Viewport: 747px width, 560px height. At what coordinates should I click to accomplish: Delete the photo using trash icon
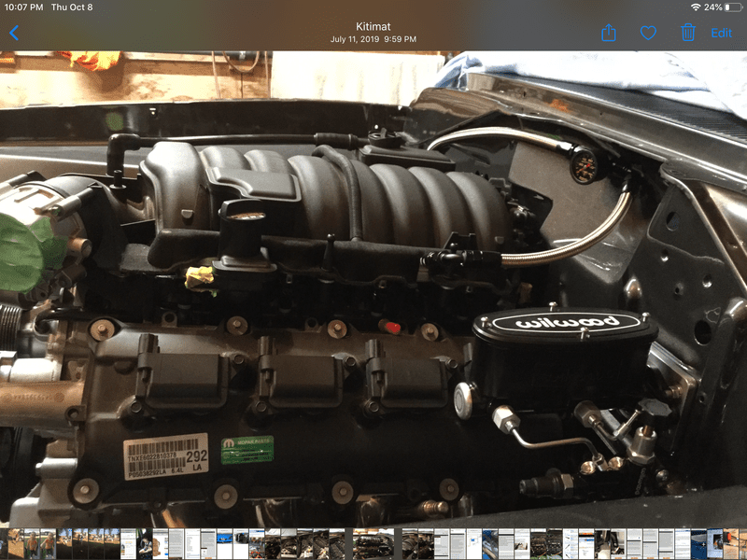pos(688,33)
